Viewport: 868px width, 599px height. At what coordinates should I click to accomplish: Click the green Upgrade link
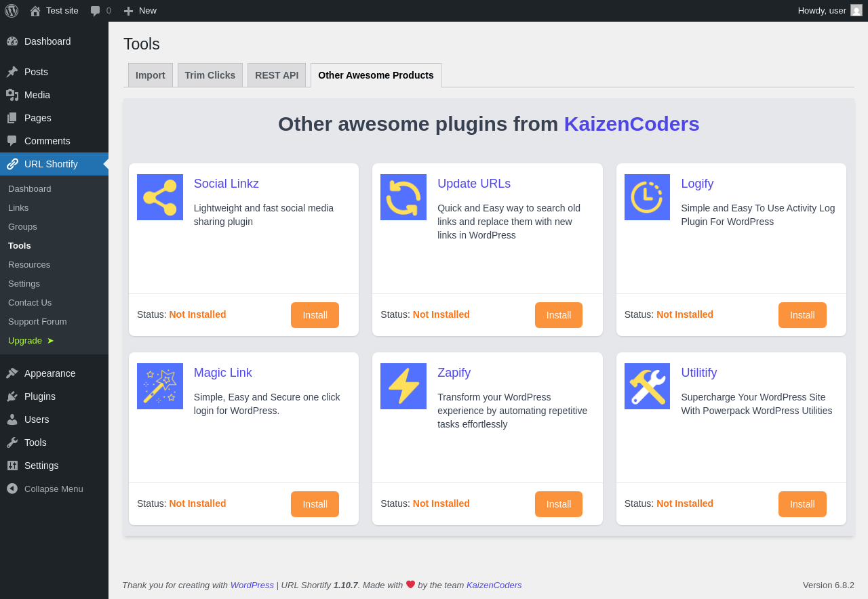(x=31, y=340)
